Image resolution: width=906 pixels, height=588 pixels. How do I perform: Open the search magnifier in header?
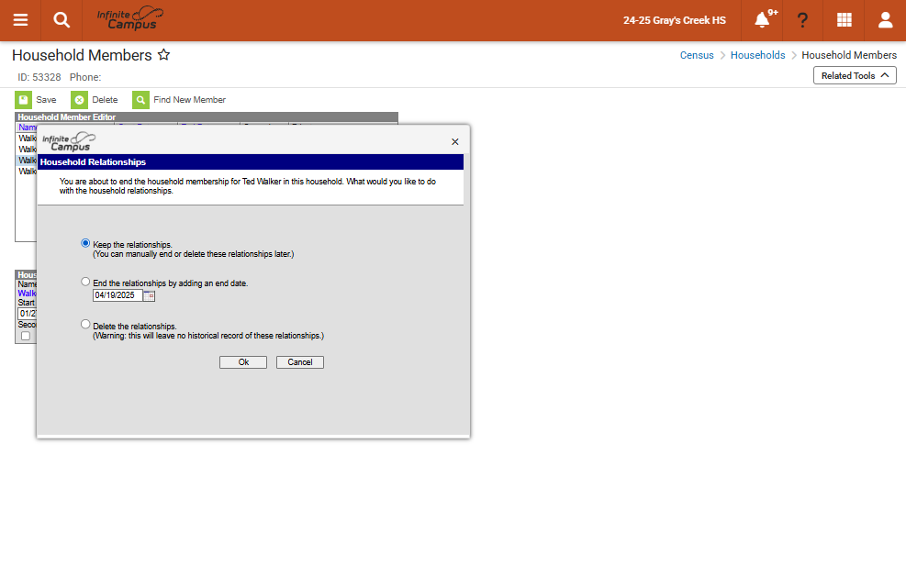(62, 20)
